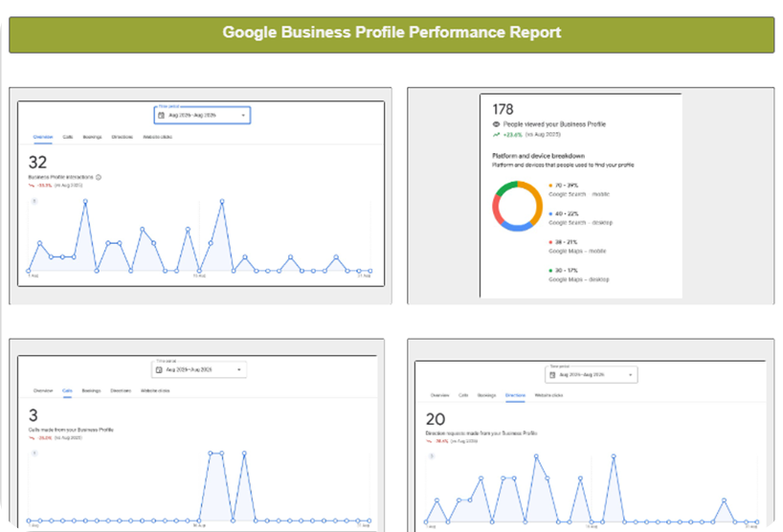This screenshot has width=783, height=532.
Task: Click the '40 · 22%' legend value
Action: [x=567, y=213]
